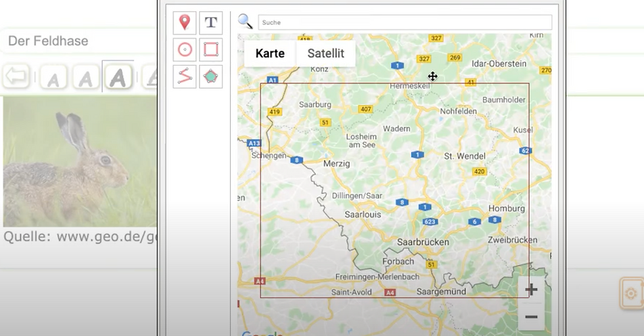Screen dimensions: 644x336
Task: Click the Baumholder map label
Action: click(x=503, y=100)
